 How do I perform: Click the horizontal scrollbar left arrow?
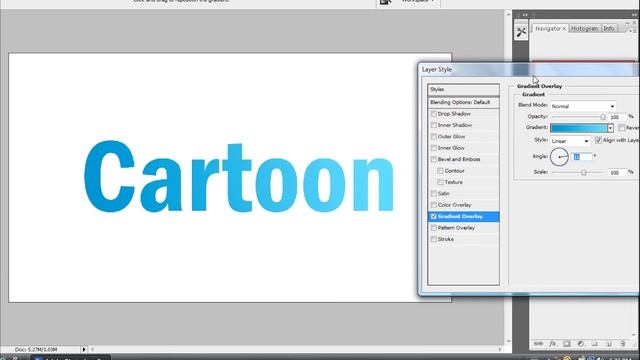point(92,349)
